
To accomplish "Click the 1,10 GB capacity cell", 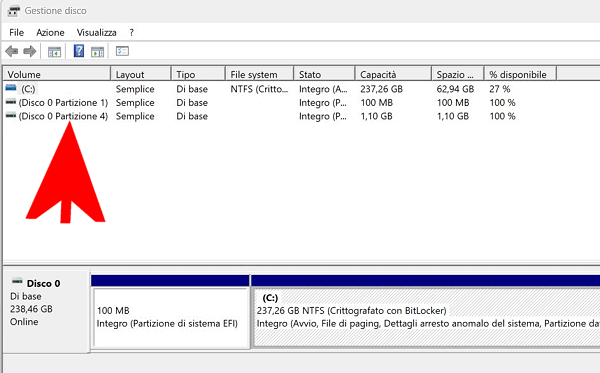I will pos(377,116).
